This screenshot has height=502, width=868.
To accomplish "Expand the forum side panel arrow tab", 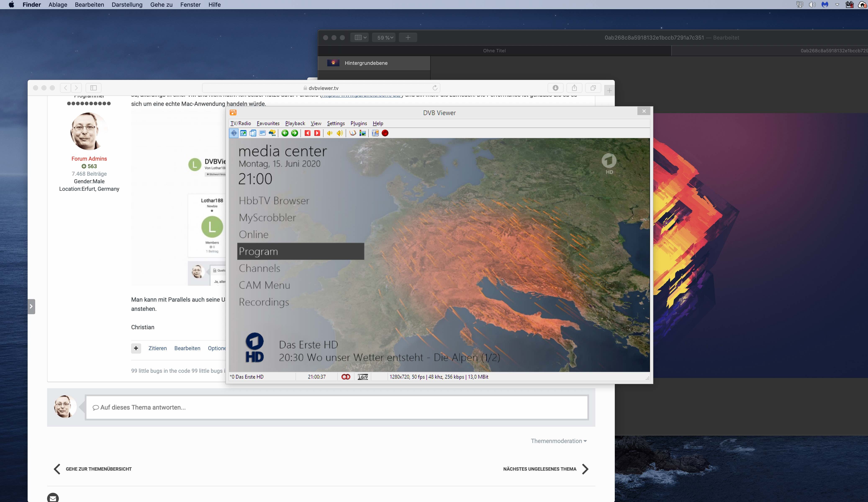I will [31, 306].
